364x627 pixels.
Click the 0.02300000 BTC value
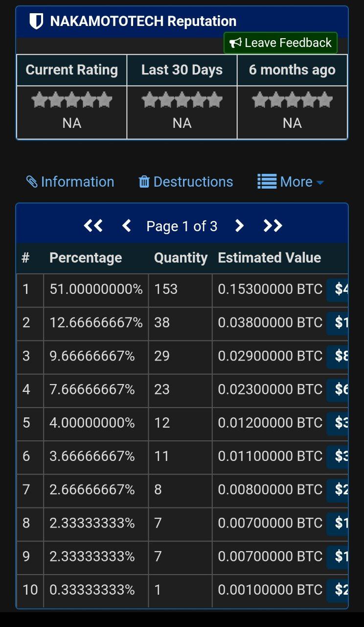tap(270, 389)
